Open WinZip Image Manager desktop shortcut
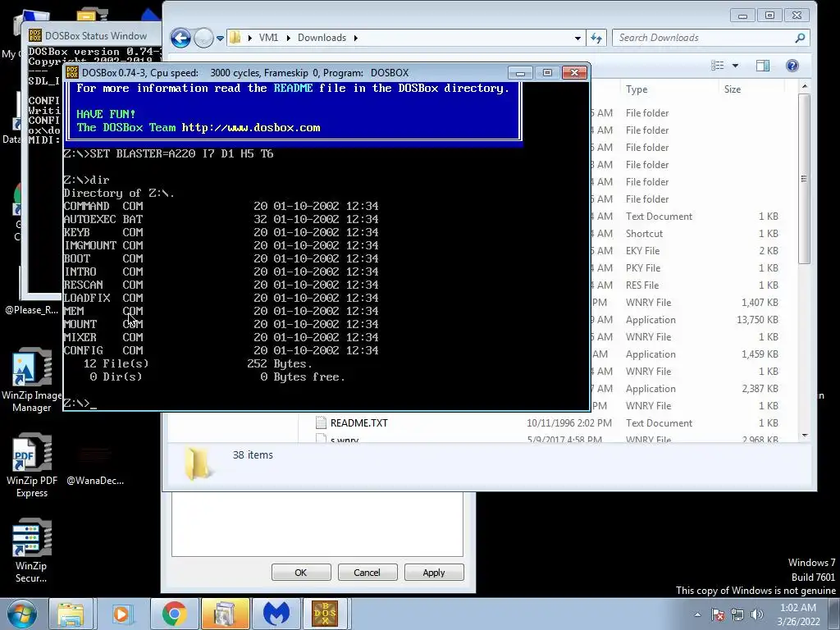This screenshot has width=840, height=630. pyautogui.click(x=32, y=381)
